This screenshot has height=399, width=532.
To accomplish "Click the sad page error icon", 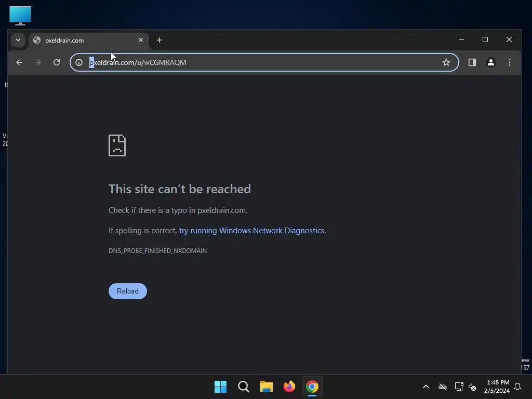I will point(117,145).
